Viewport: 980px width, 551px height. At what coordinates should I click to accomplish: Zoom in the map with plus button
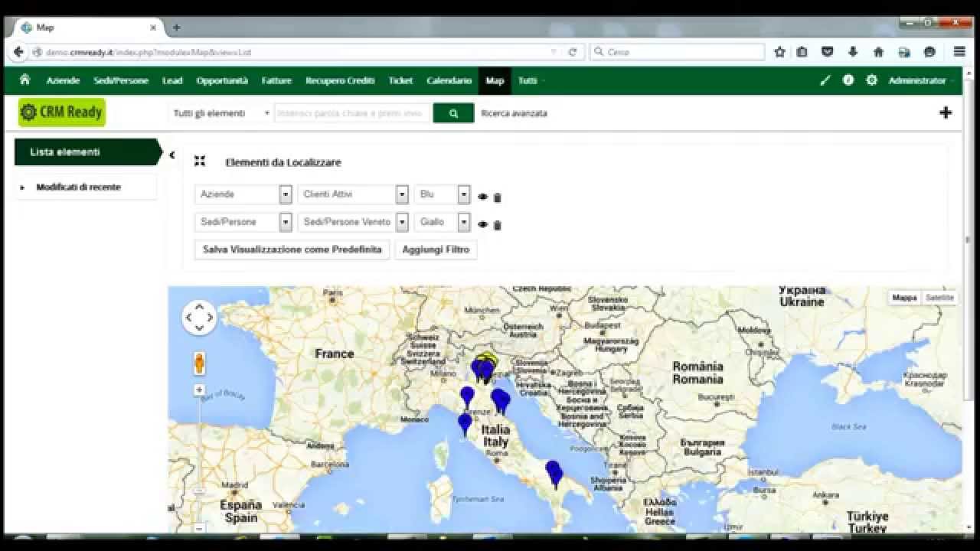coord(199,390)
